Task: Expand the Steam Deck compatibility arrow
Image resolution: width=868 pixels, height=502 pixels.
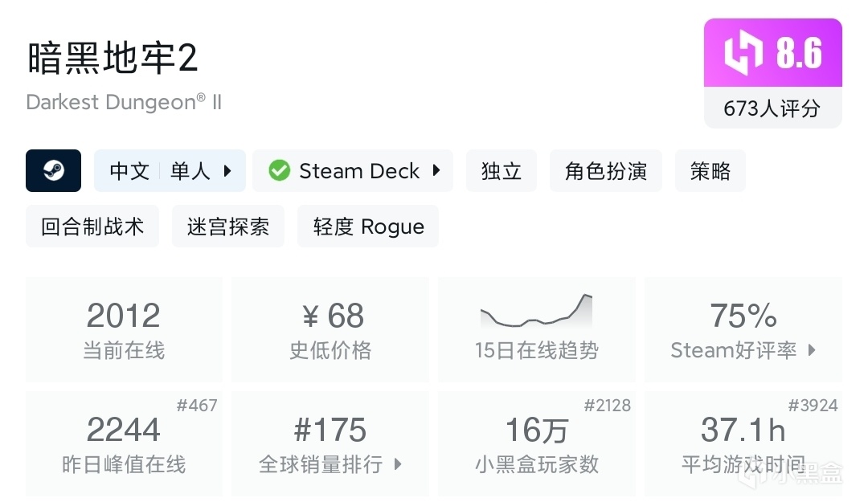Action: (436, 171)
